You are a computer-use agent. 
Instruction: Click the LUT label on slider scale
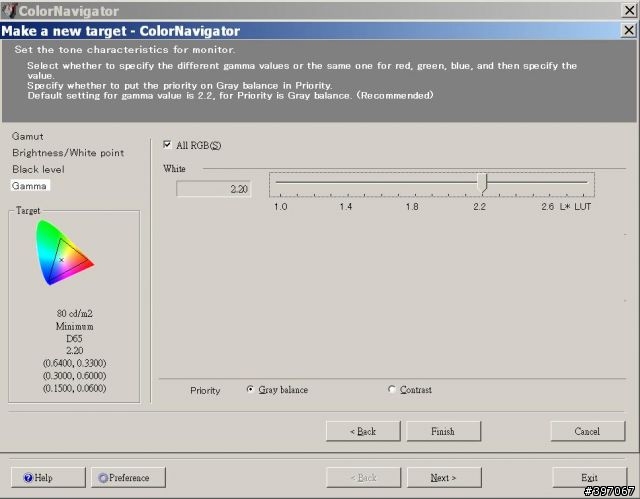tap(582, 206)
